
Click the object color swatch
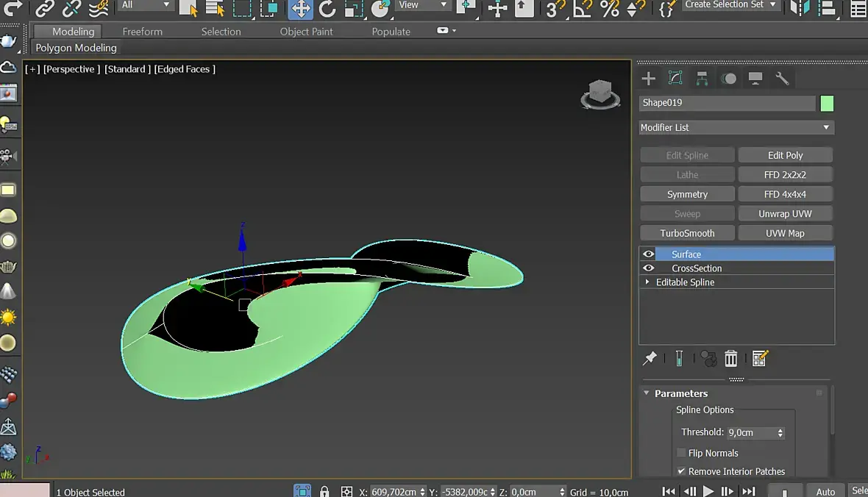tap(827, 103)
